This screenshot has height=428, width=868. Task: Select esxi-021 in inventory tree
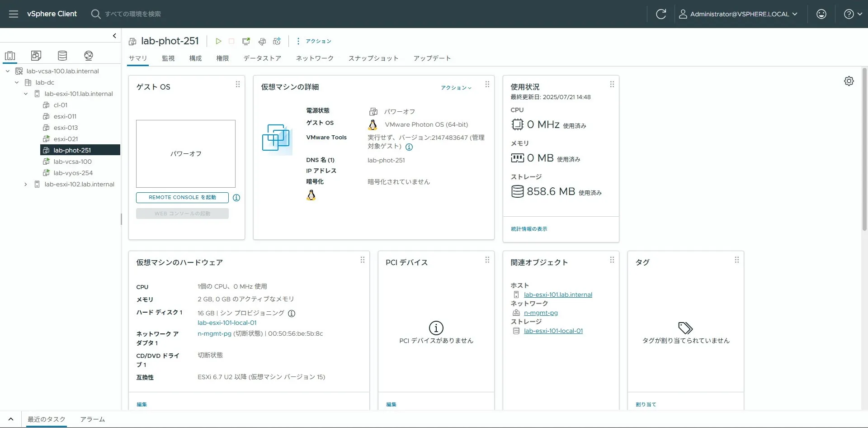click(66, 139)
